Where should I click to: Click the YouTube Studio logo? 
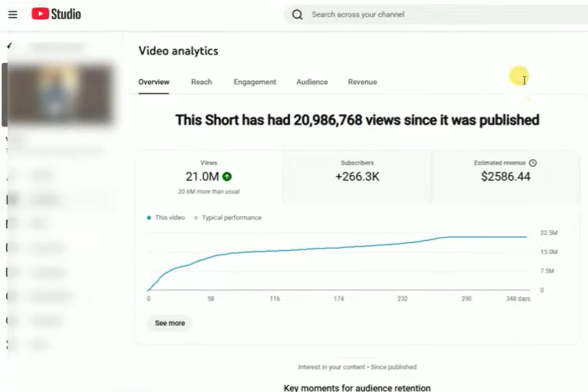pyautogui.click(x=56, y=14)
